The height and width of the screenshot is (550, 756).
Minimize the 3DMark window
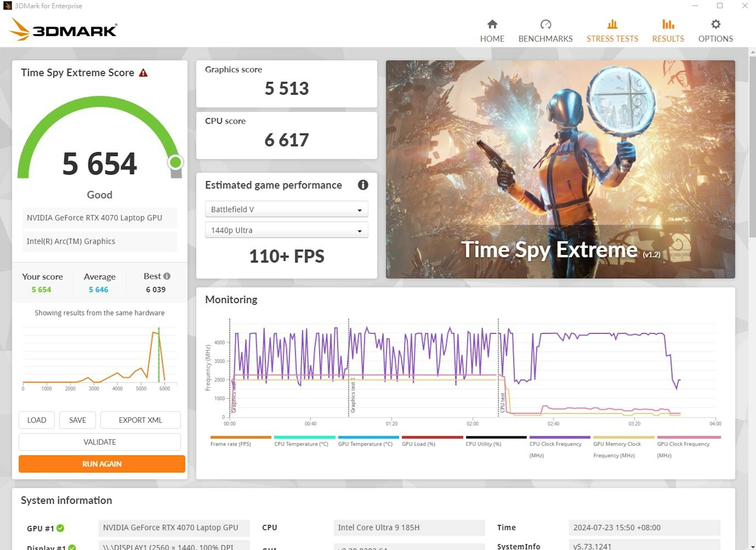(695, 6)
